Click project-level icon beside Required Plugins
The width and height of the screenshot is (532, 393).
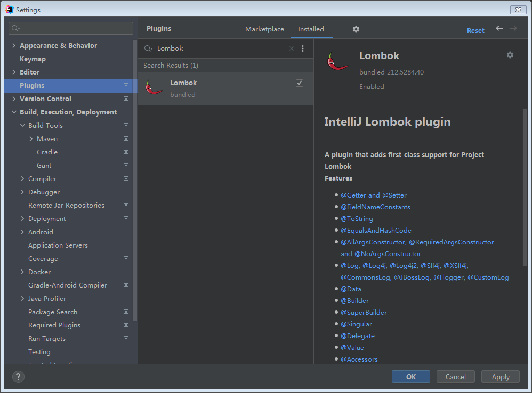pos(126,325)
